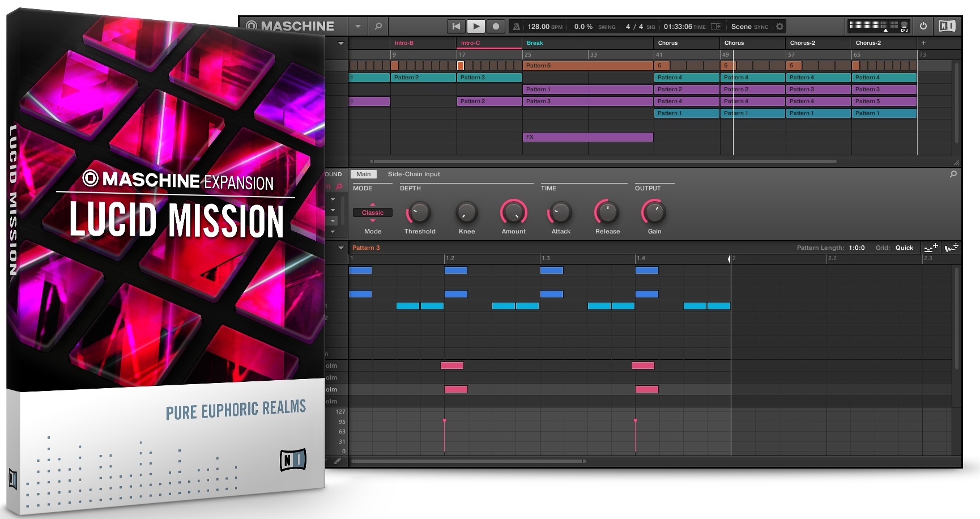The height and width of the screenshot is (519, 980).
Task: Click the pattern editor horizontal scrollbar
Action: click(468, 461)
